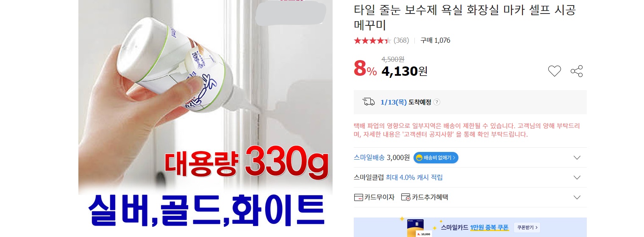Click the 쿠폰받기 button
Viewport: 644px width, 237px height.
(527, 228)
